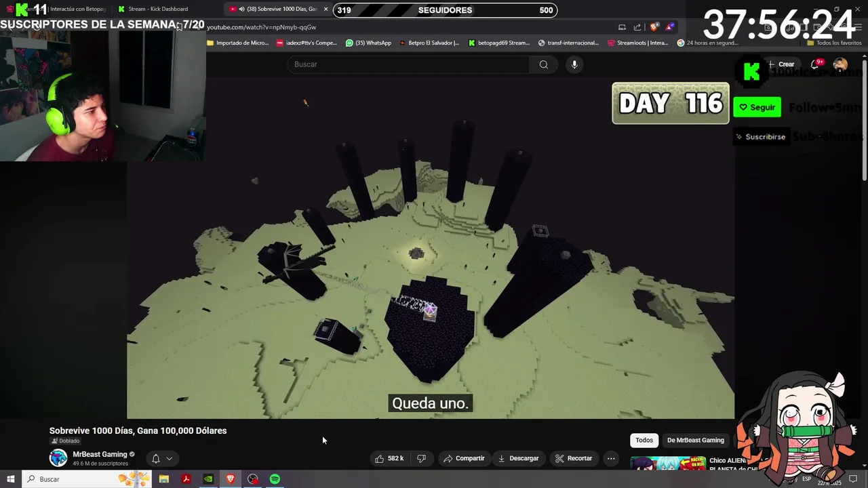Screen dimensions: 868x488
Task: Open NVIDIA app from taskbar
Action: click(x=208, y=479)
